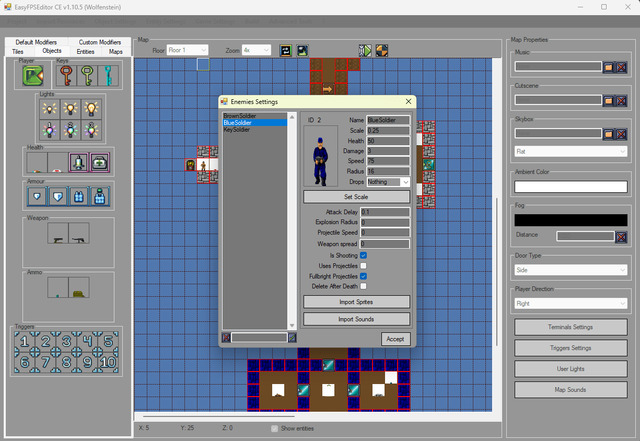
Task: Click the play map toolbar icon
Action: (365, 51)
